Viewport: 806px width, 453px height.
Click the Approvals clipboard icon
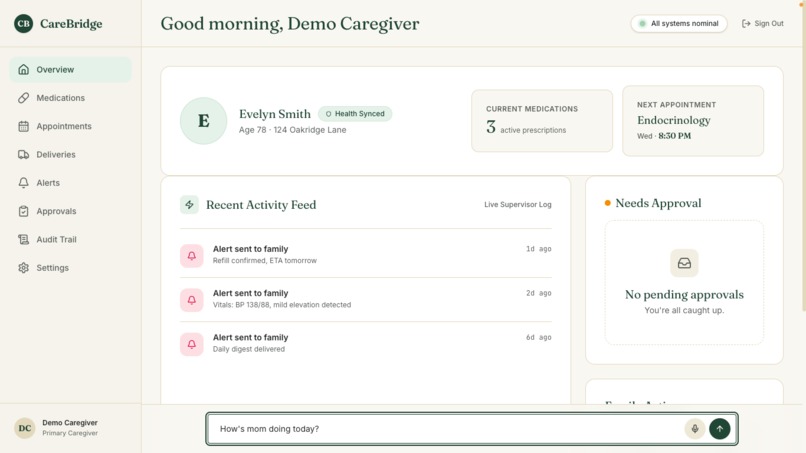pyautogui.click(x=23, y=211)
